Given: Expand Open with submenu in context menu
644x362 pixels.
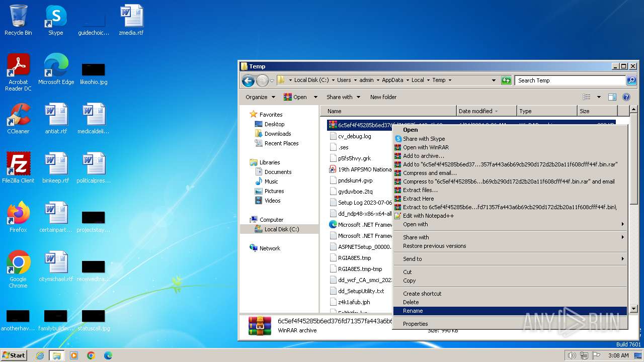Looking at the screenshot, I should 510,224.
